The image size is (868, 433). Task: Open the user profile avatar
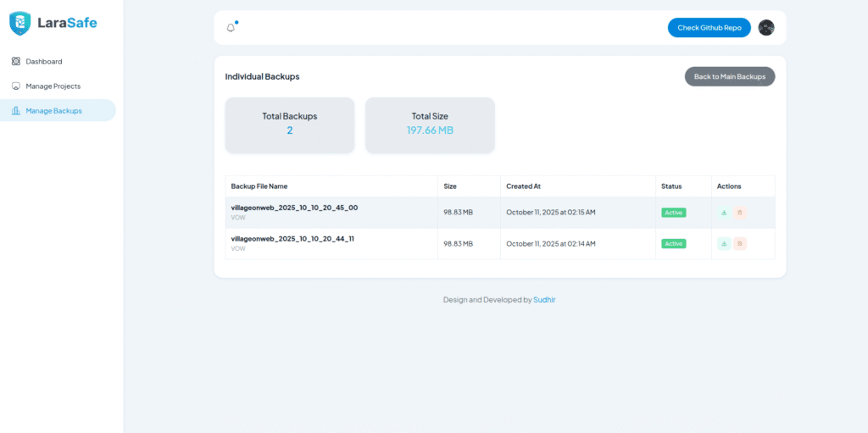point(766,28)
